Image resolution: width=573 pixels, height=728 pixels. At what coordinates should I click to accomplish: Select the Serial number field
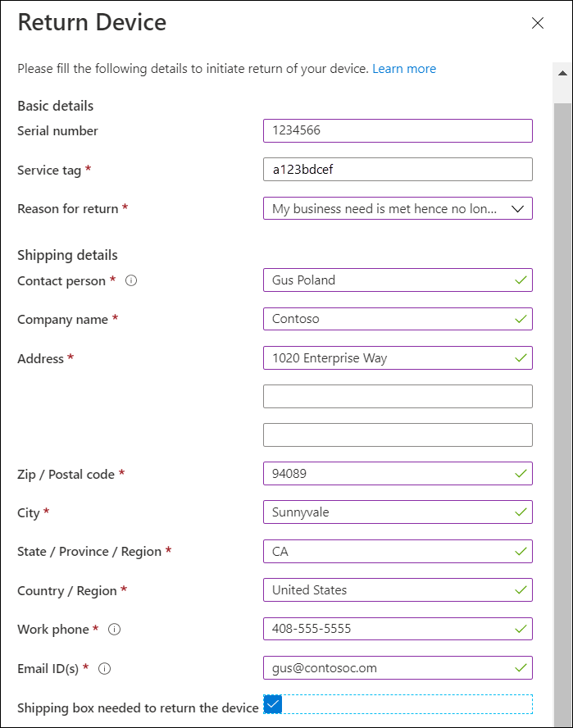click(398, 130)
